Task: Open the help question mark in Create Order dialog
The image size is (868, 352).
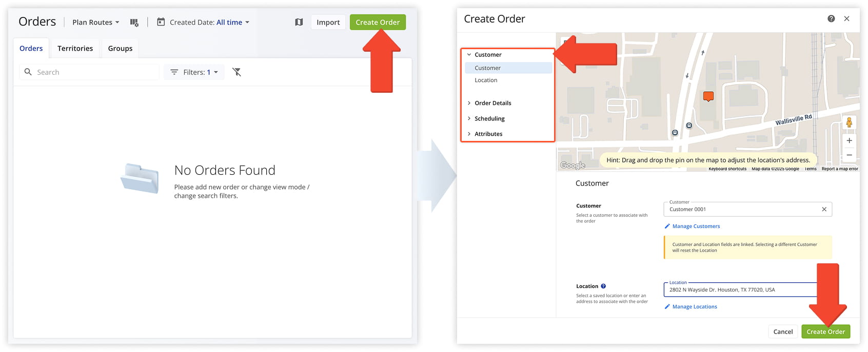Action: [x=831, y=19]
